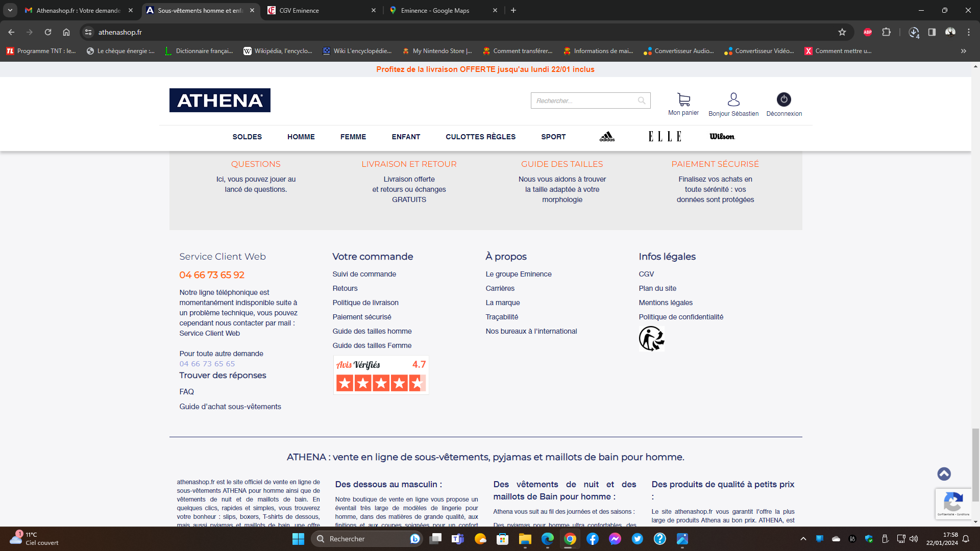Click the search magnifier icon in Rechercher field

[x=642, y=101]
